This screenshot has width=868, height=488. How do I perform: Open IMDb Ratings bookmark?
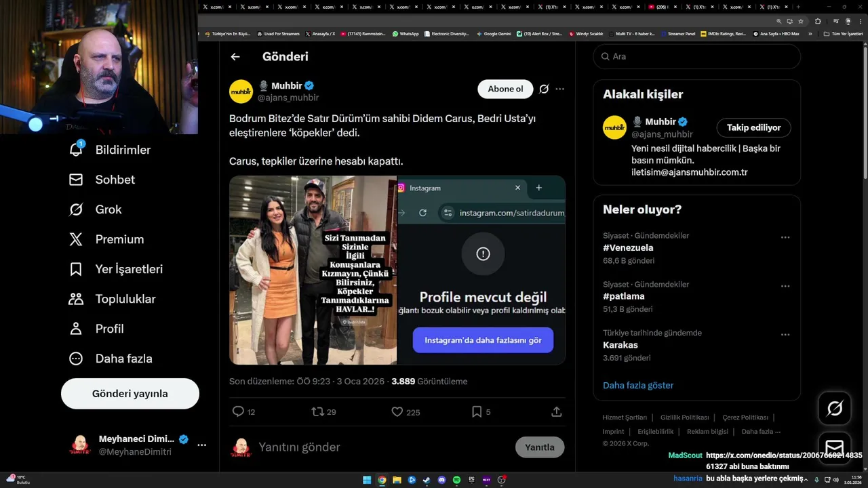(724, 33)
